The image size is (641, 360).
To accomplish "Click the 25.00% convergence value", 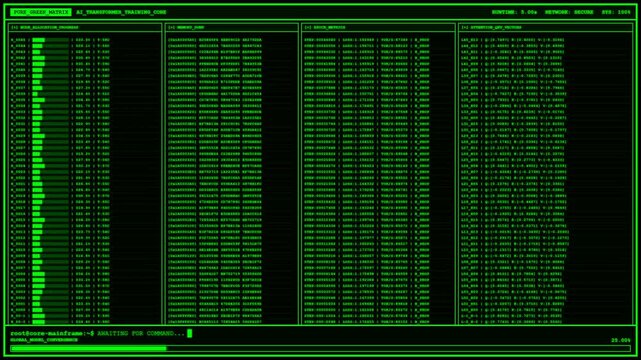I will pos(621,340).
